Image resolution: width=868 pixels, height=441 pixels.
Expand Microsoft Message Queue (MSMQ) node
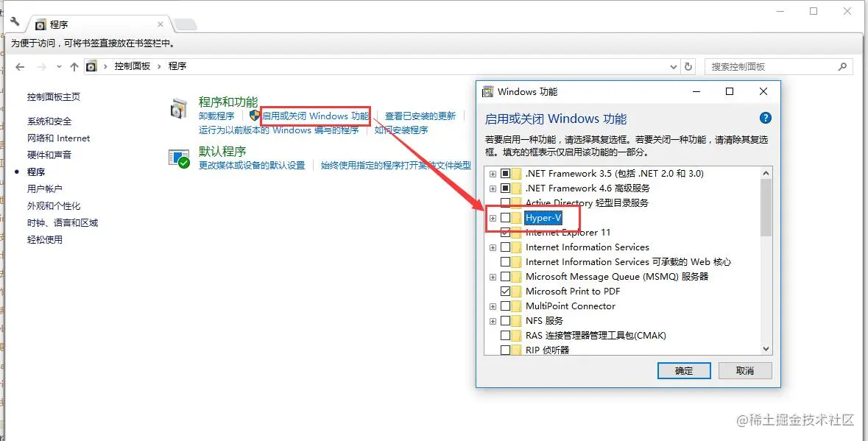493,277
